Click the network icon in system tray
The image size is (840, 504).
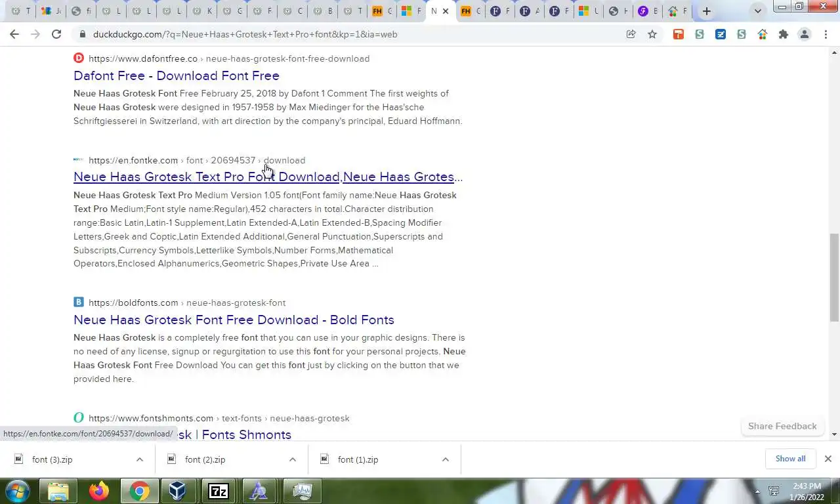point(774,491)
